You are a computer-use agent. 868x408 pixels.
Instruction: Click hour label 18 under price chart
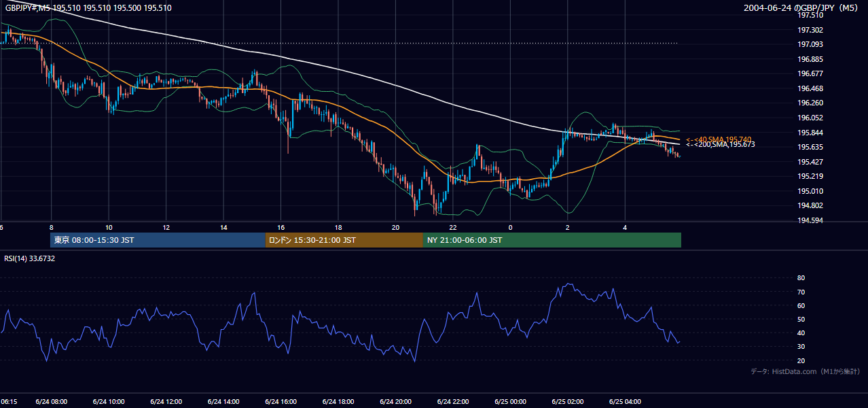[338, 227]
